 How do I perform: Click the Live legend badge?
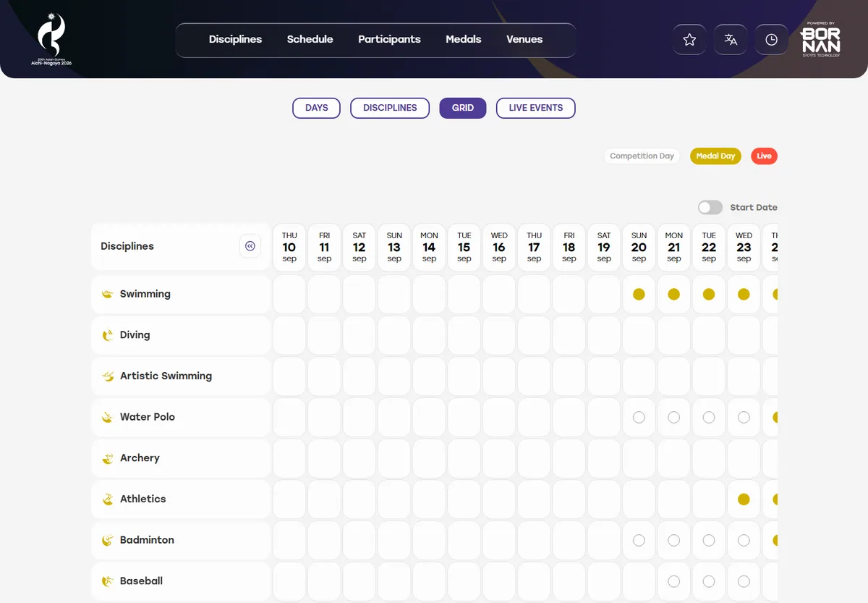pos(765,156)
